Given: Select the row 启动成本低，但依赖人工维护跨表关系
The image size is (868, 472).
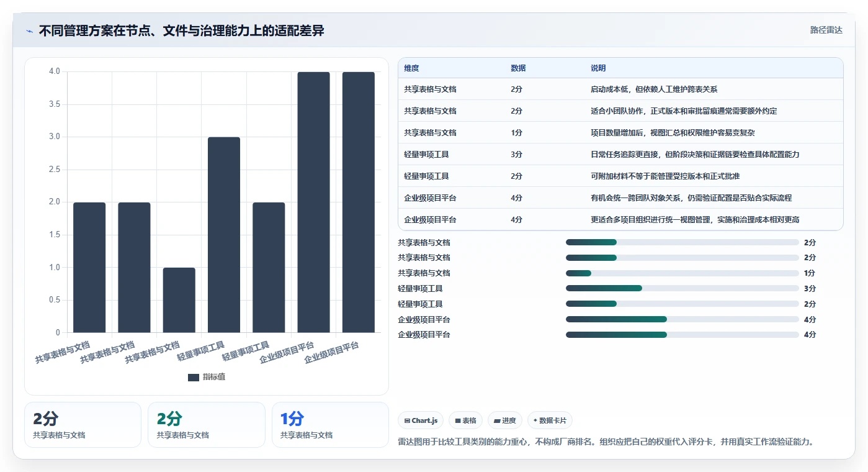Looking at the screenshot, I should point(620,89).
